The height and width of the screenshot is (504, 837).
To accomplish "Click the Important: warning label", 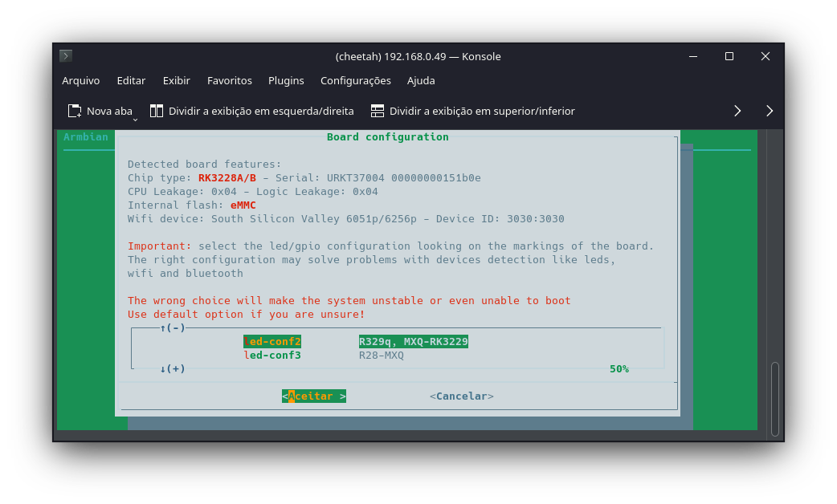I will [159, 246].
